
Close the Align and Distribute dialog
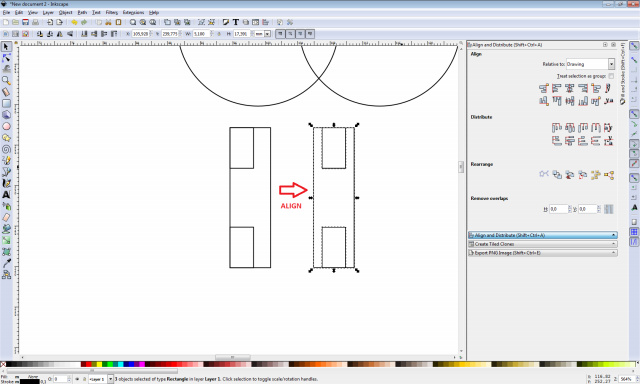(613, 44)
